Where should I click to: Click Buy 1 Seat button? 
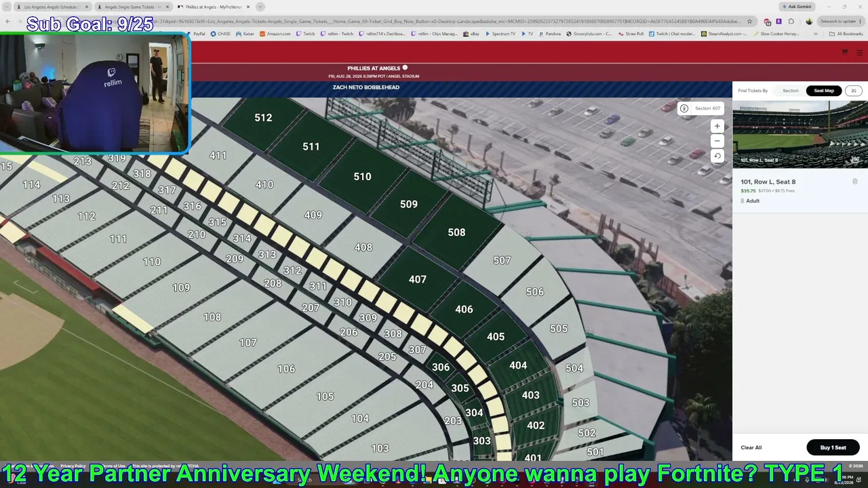tap(833, 447)
